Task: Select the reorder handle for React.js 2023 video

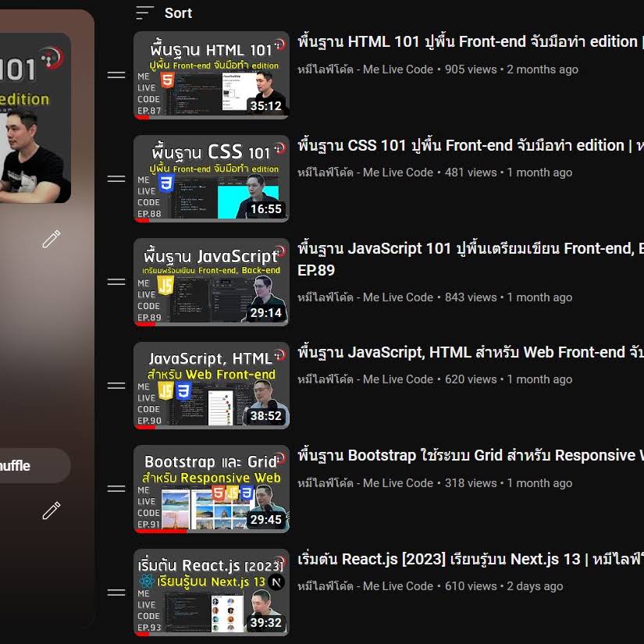Action: 116,592
